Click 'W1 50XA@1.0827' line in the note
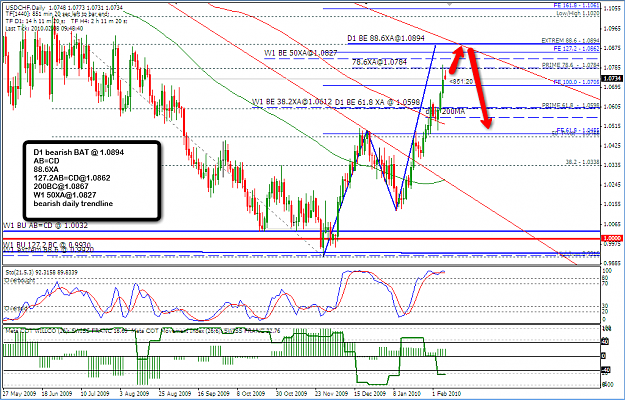 tap(65, 195)
